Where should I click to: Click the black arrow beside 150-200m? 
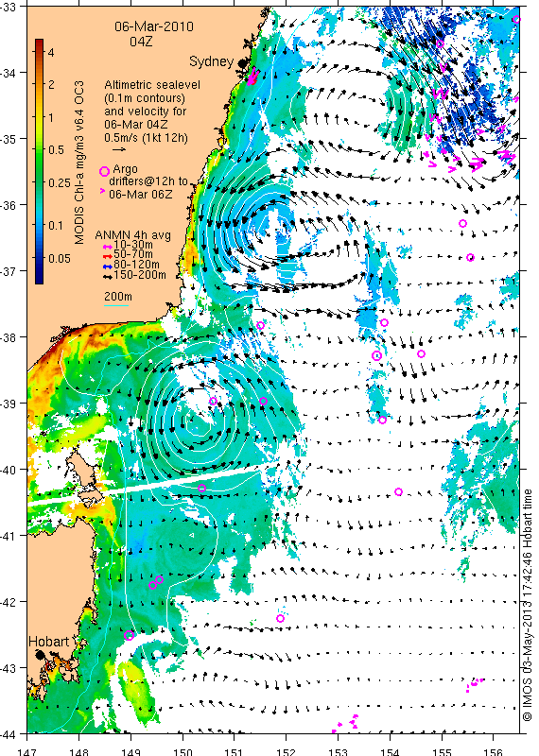click(x=108, y=277)
